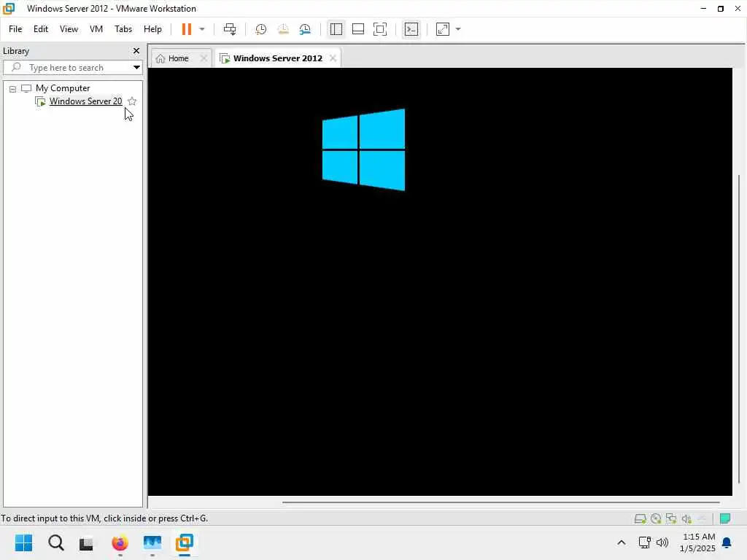Open the volume tray icon
This screenshot has width=747, height=560.
(x=662, y=542)
